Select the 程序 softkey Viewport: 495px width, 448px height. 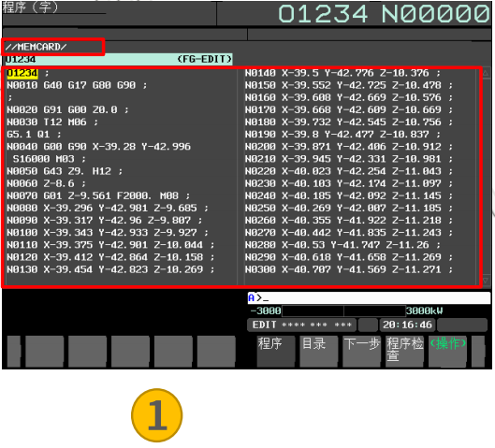[276, 351]
